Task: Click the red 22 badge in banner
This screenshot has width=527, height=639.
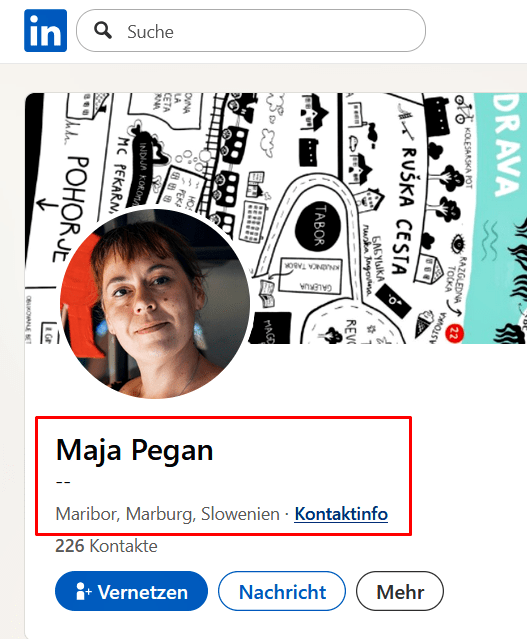Action: tap(454, 334)
